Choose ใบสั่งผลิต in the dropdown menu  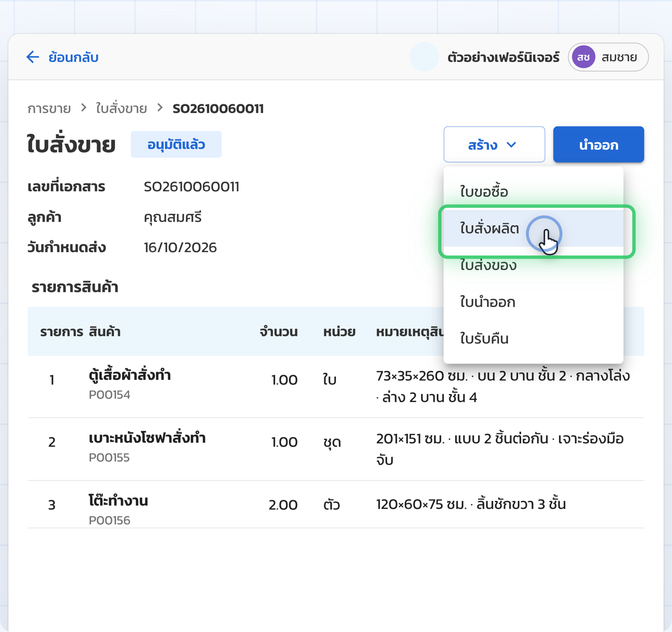click(x=533, y=229)
